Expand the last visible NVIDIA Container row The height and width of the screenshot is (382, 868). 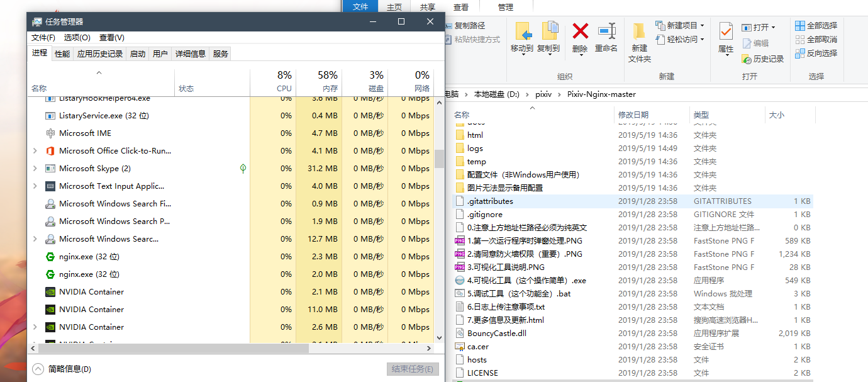[x=35, y=327]
